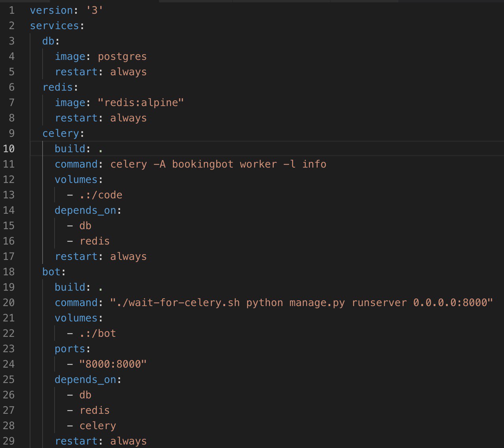The width and height of the screenshot is (504, 448).
Task: Click line number 18 in the gutter
Action: click(9, 272)
